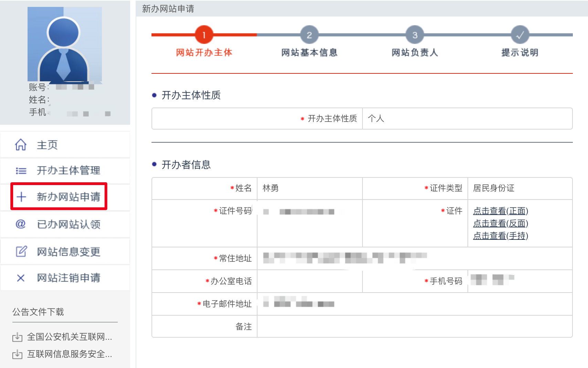Click the 备注 input field
This screenshot has height=368, width=588.
pos(414,326)
